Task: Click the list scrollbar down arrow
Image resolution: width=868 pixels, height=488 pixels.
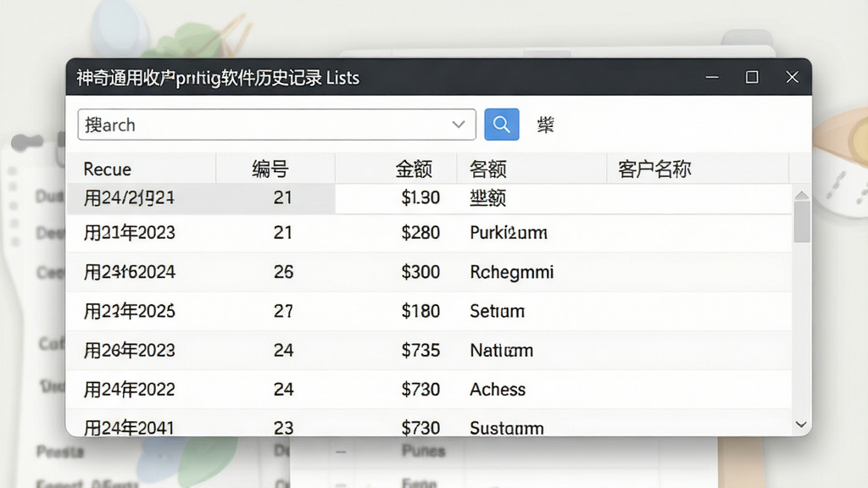Action: (801, 424)
